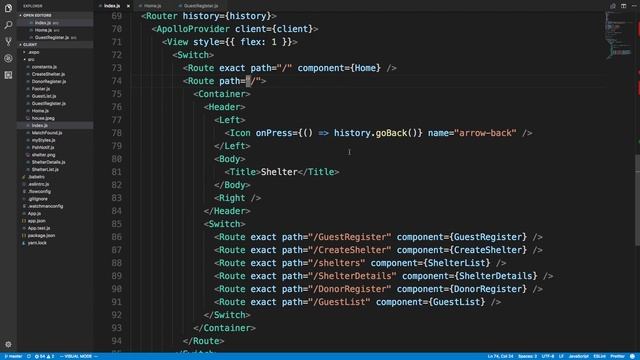This screenshot has height=360, width=640.
Task: Open DonorRegister.js in the file tree
Action: 49,82
